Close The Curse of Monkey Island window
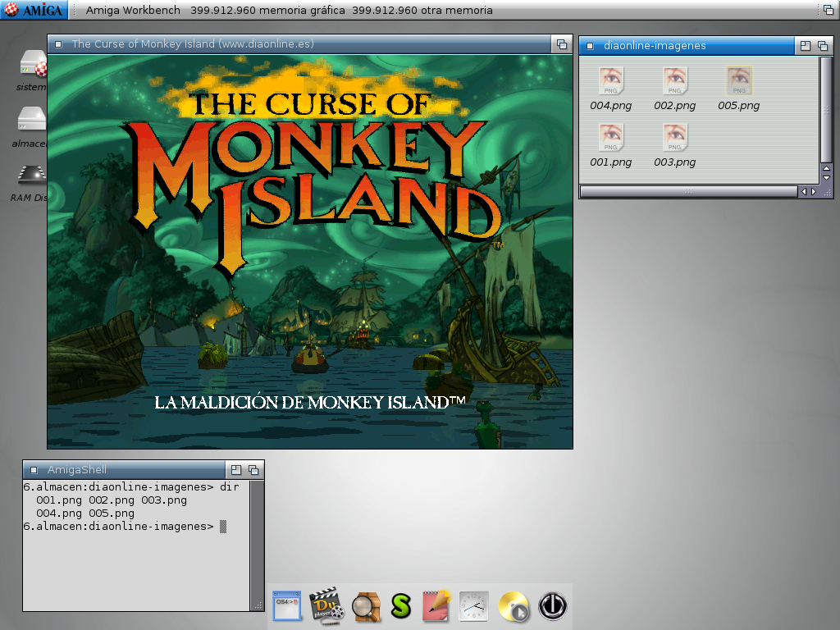 pos(58,44)
